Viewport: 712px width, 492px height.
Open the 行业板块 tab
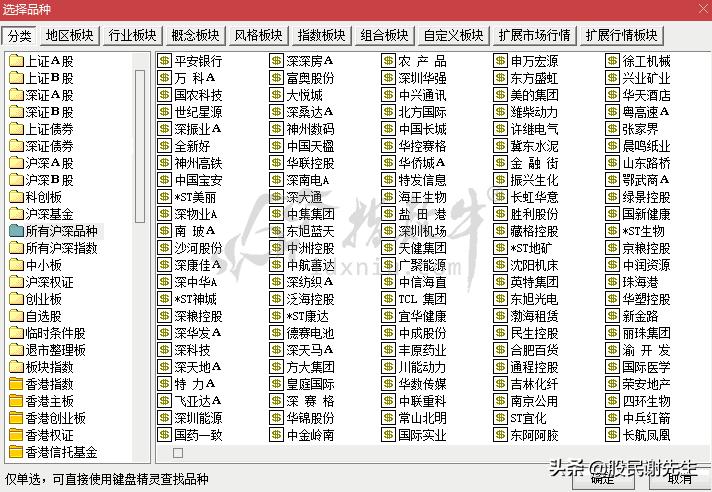coord(133,35)
